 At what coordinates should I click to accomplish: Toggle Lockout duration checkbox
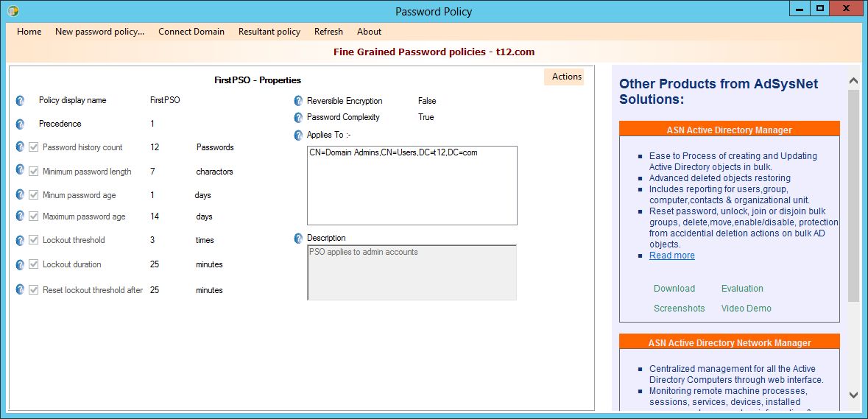point(34,264)
